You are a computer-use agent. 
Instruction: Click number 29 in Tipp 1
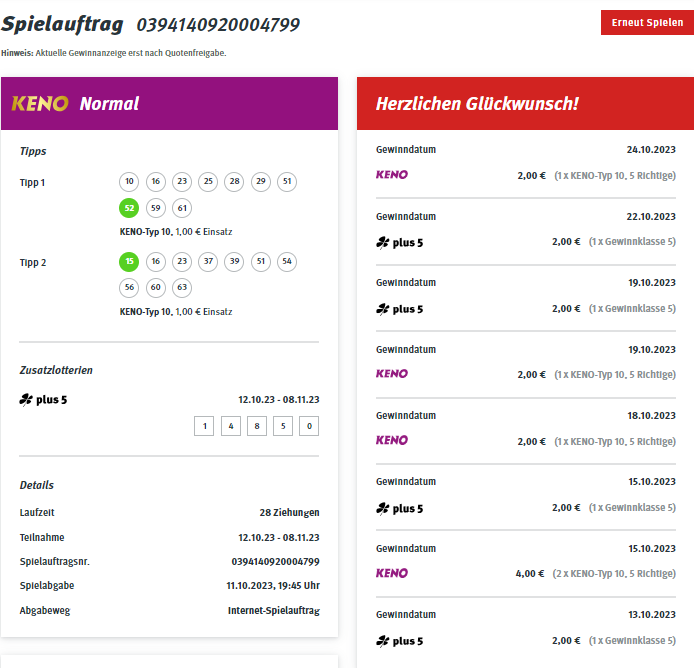click(x=261, y=181)
